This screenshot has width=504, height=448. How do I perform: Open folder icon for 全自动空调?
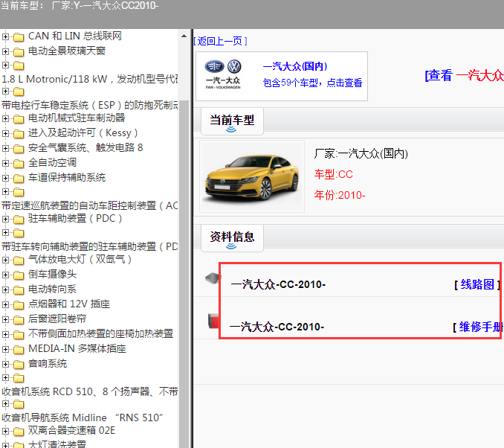tap(19, 163)
